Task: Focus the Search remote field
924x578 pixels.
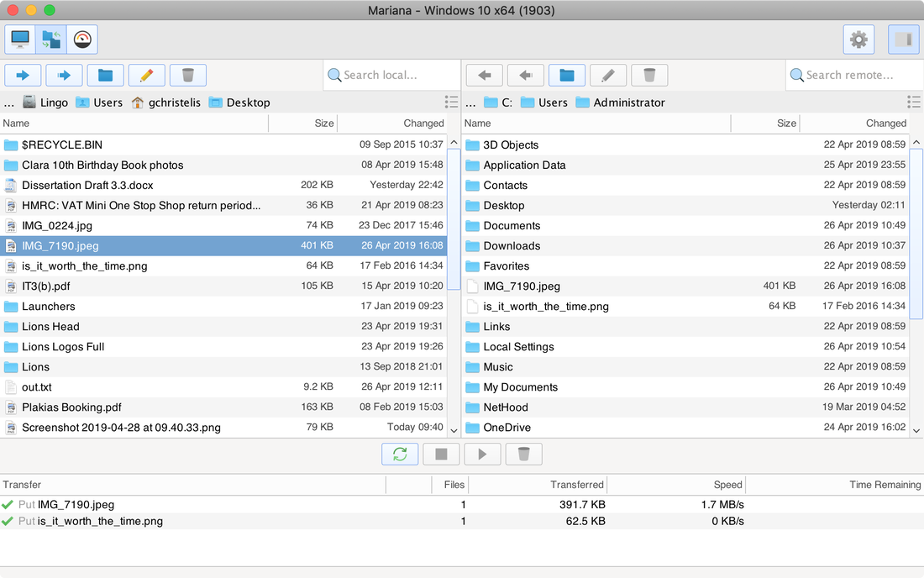Action: [854, 75]
